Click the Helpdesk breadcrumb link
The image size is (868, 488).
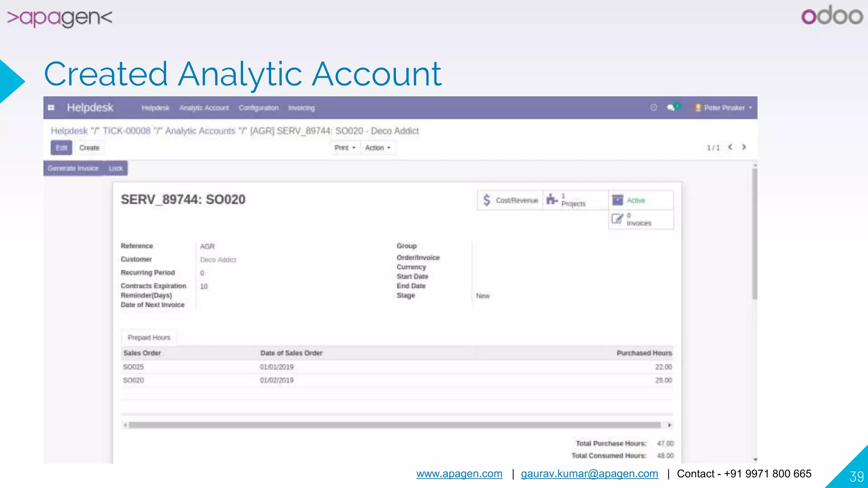tap(69, 131)
